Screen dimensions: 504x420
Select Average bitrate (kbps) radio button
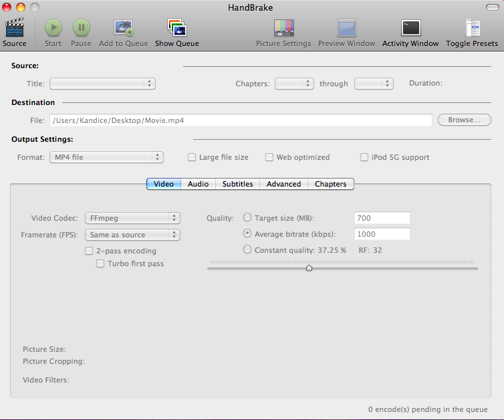[x=247, y=233]
